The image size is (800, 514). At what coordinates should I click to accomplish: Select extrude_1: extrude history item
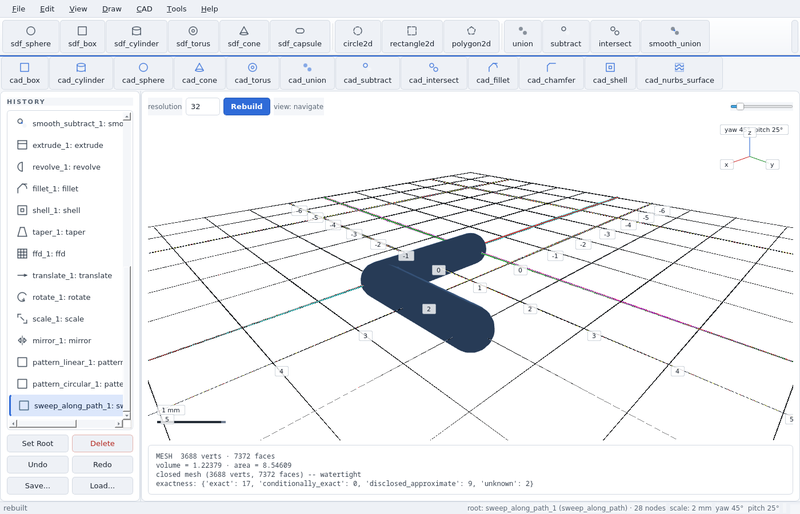pyautogui.click(x=66, y=145)
